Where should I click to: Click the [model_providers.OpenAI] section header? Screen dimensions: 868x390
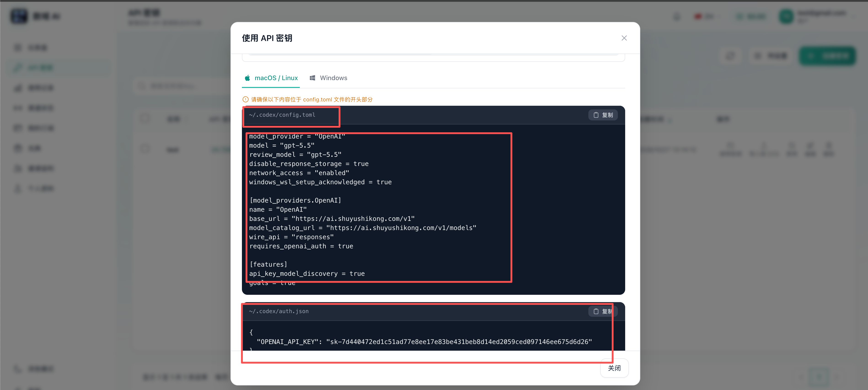[x=295, y=200]
